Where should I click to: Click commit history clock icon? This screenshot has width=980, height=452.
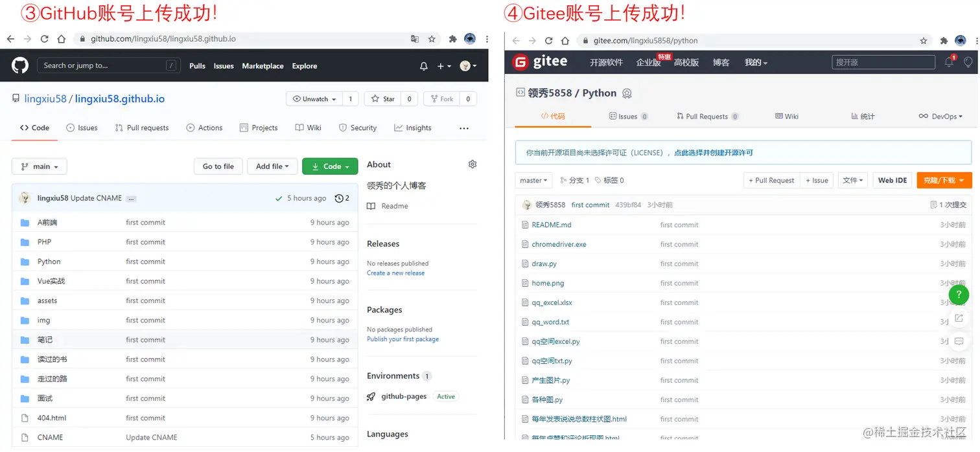click(x=339, y=198)
